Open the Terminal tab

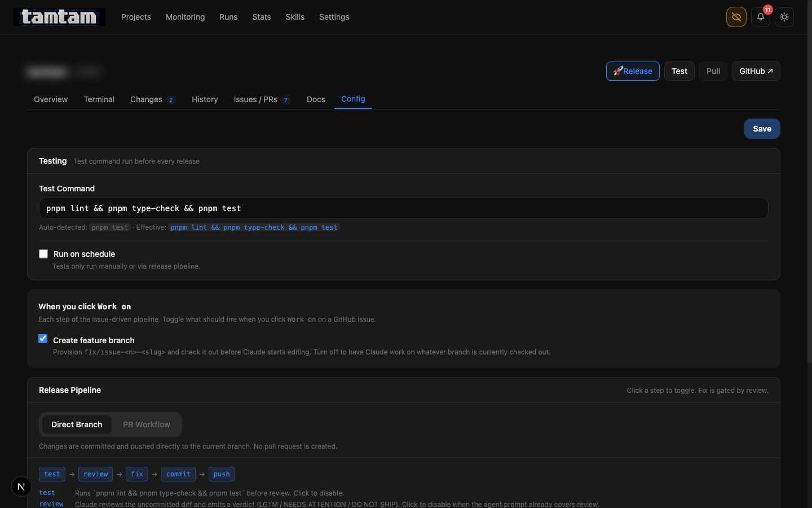(x=99, y=99)
